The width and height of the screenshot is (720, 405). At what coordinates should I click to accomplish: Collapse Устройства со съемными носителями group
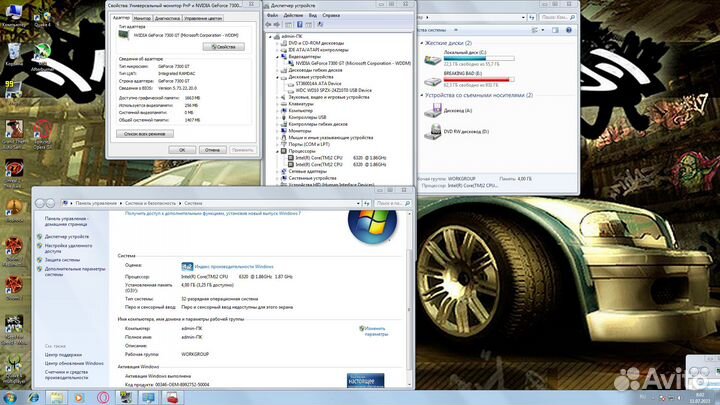(x=422, y=95)
